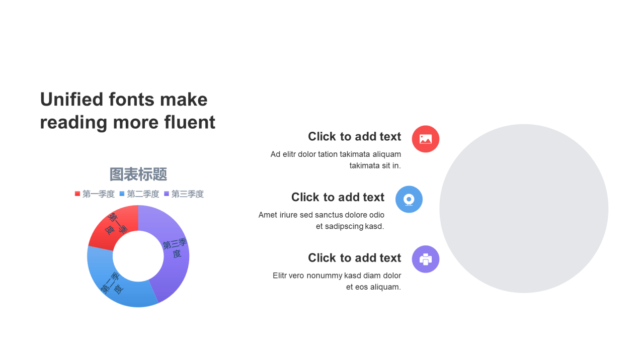Select the "Unified fonts make reading" slide title
Image resolution: width=644 pixels, height=362 pixels.
click(128, 111)
